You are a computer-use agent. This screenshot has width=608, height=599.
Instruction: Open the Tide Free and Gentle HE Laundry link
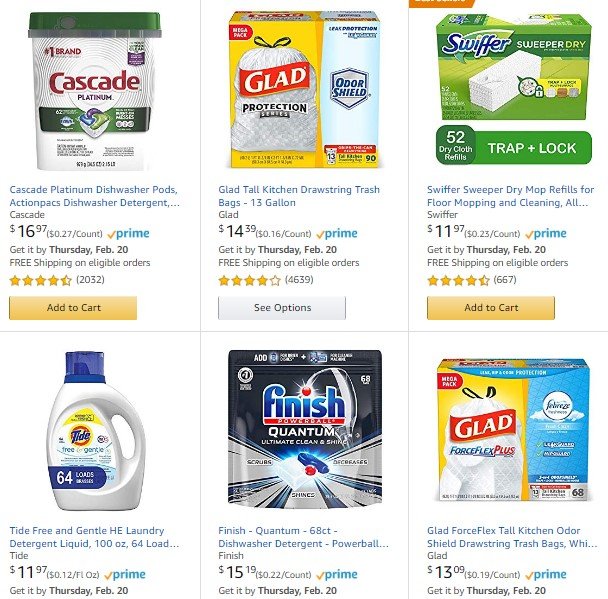[94, 537]
